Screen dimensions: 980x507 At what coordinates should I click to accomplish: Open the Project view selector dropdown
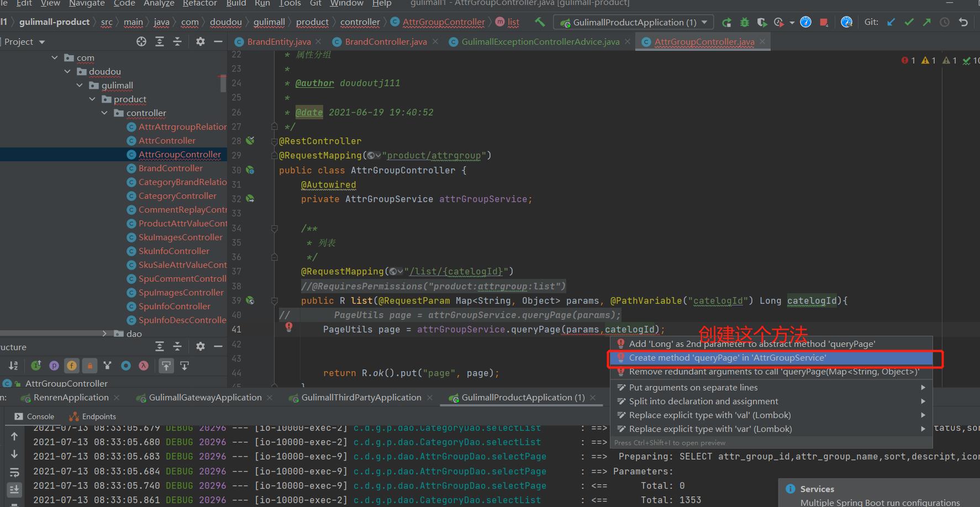point(24,41)
